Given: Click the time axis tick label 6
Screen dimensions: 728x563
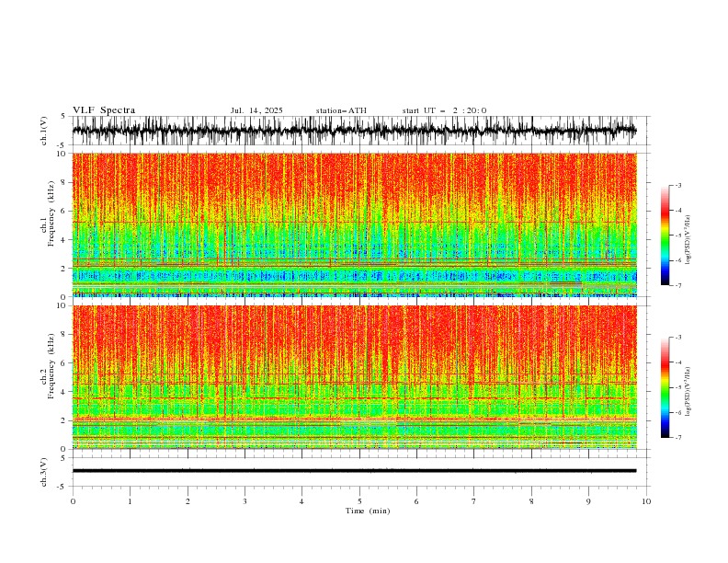Looking at the screenshot, I should tap(416, 501).
